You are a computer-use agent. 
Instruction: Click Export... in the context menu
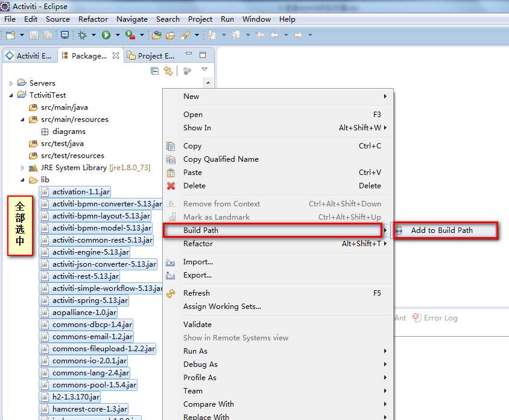click(x=277, y=275)
